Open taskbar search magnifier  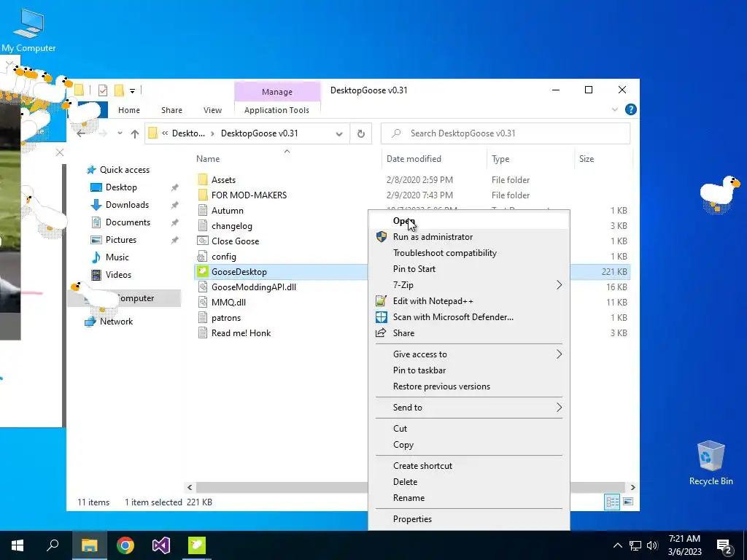click(x=53, y=545)
